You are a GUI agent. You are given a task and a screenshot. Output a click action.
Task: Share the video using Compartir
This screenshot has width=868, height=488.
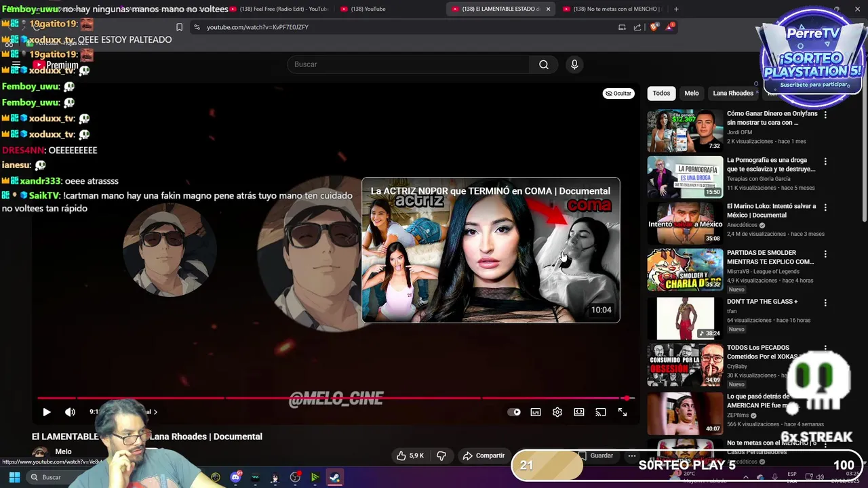[x=484, y=456]
